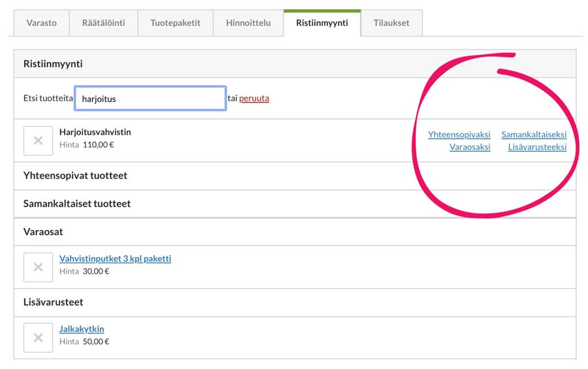Viewport: 588px width, 369px height.
Task: Click the X thumbnail beside Vahvistinputket 3 kpl paketti
Action: pyautogui.click(x=39, y=267)
